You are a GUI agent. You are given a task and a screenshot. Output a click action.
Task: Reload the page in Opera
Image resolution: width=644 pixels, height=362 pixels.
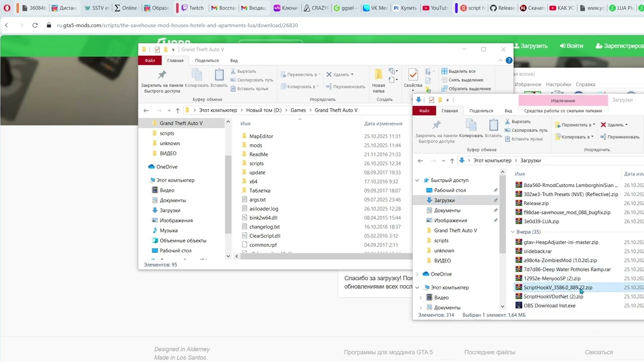click(35, 25)
